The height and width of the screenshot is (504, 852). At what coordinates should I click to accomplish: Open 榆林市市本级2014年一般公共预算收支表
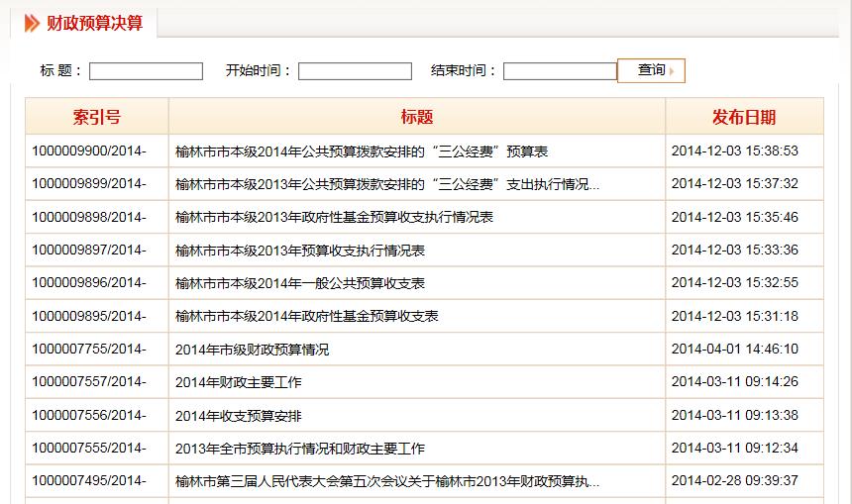[x=300, y=283]
